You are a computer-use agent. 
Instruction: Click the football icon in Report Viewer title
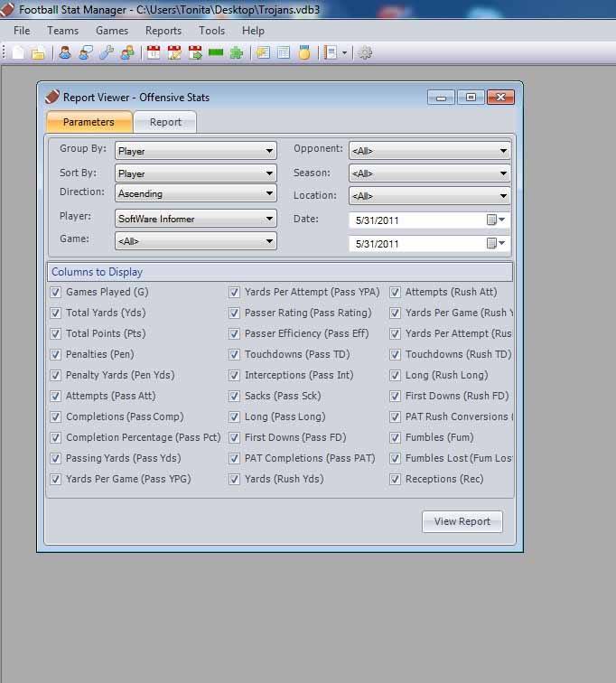tap(52, 97)
